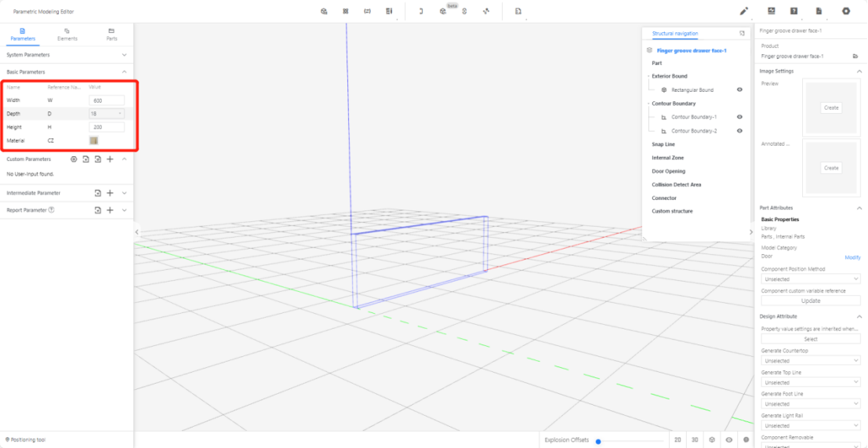Click the pop-out icon in Structural navigation header
Viewport: 868px width, 448px height.
click(742, 34)
